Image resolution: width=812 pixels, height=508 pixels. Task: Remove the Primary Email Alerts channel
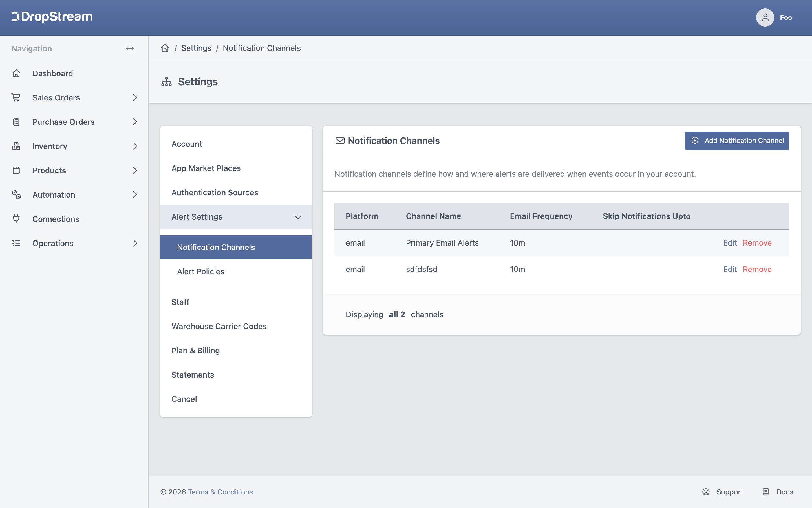tap(757, 243)
